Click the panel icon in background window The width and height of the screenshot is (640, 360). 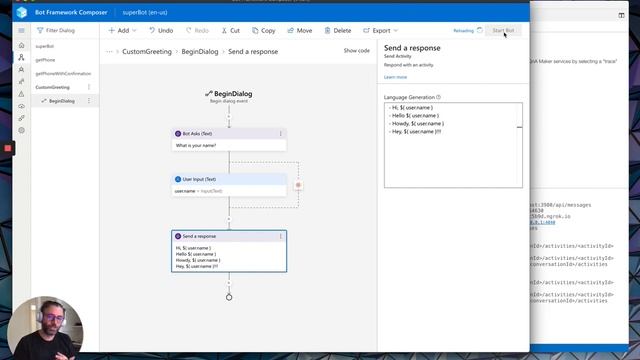(x=621, y=15)
